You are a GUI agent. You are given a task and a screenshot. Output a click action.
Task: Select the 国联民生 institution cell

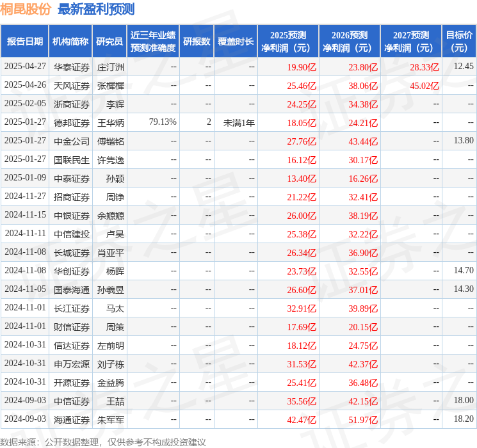pyautogui.click(x=72, y=159)
